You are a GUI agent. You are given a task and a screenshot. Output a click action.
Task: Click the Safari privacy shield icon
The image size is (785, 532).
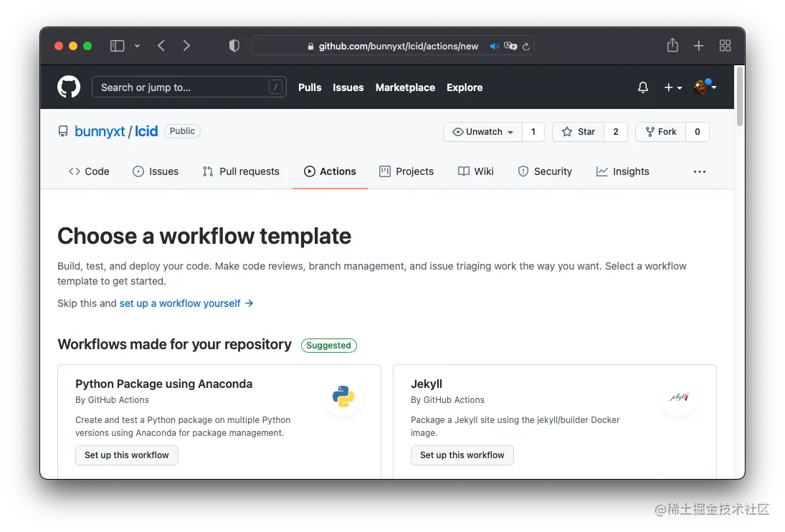pyautogui.click(x=234, y=45)
